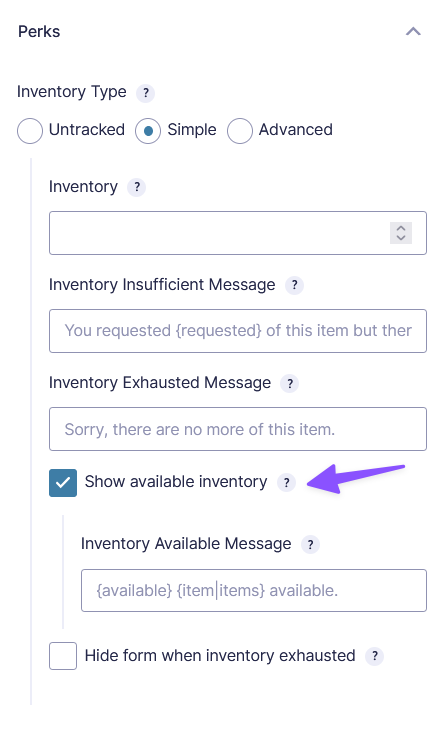The width and height of the screenshot is (442, 730).
Task: Uncheck Show available inventory
Action: tap(63, 483)
